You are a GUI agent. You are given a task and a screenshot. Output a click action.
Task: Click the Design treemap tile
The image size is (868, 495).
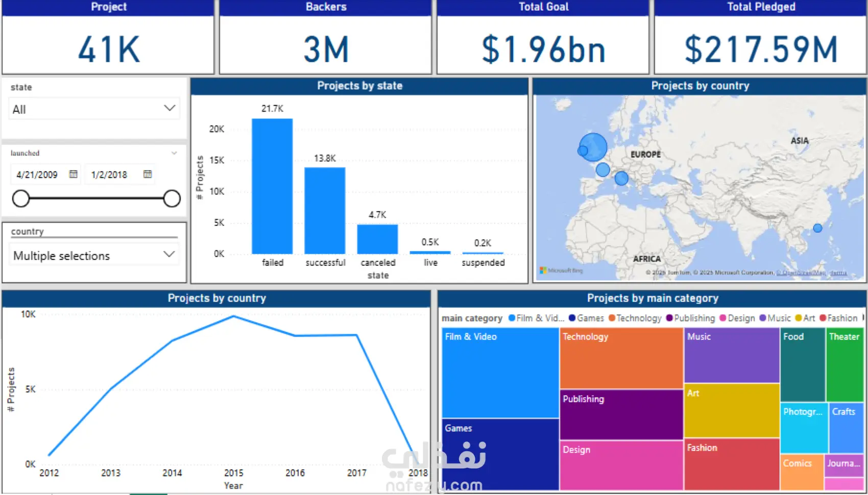tap(621, 465)
